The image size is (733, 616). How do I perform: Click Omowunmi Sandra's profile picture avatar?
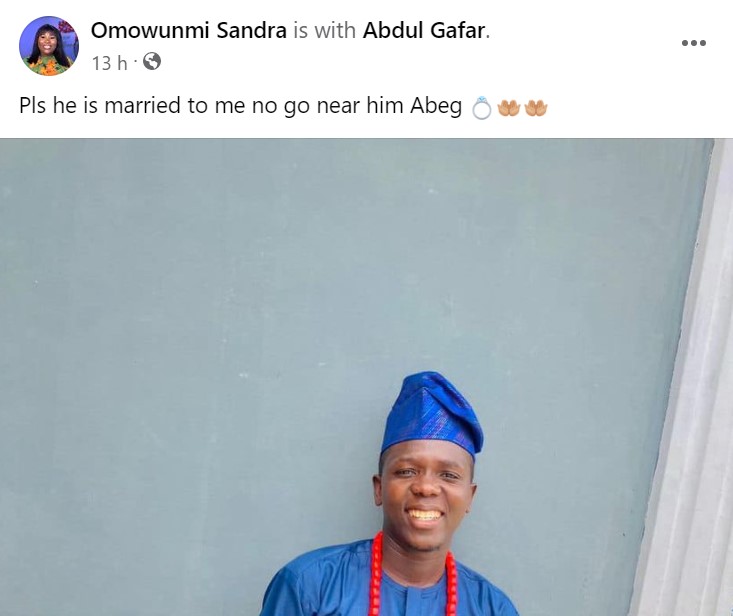point(48,46)
